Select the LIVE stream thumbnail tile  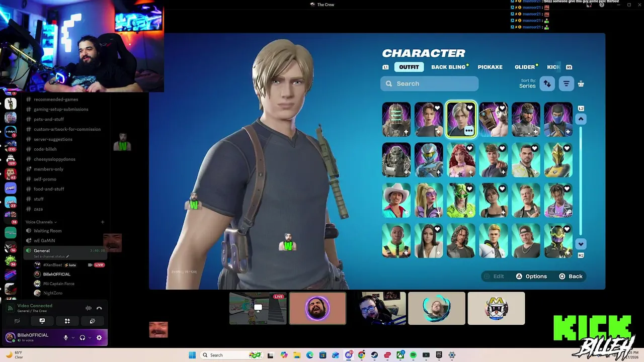tap(258, 308)
